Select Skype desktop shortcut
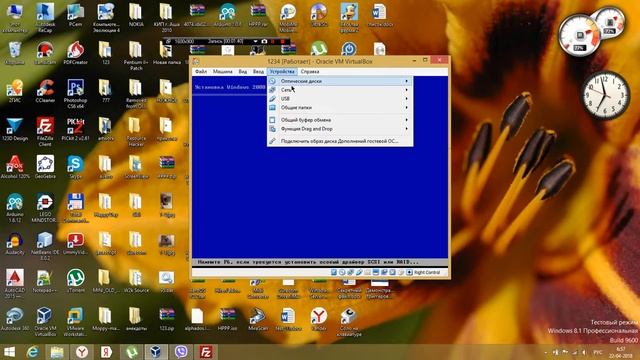 point(76,167)
